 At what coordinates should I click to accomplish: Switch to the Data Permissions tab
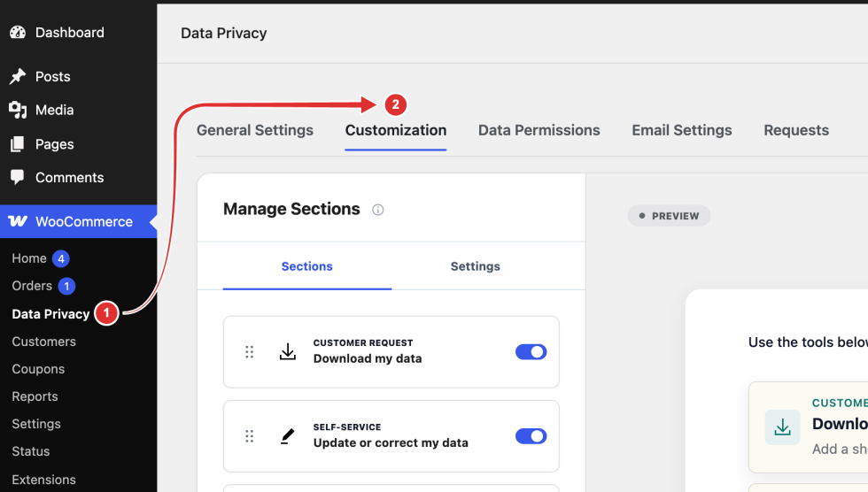[539, 130]
